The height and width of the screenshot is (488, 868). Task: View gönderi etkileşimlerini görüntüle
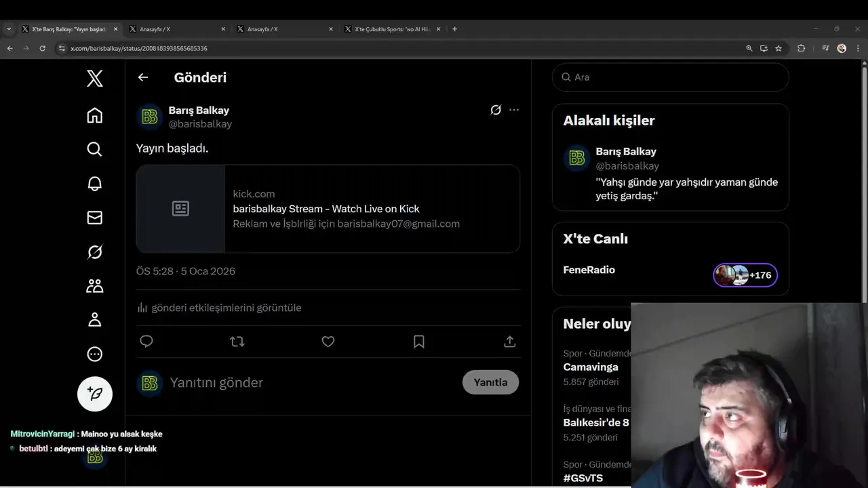tap(219, 308)
